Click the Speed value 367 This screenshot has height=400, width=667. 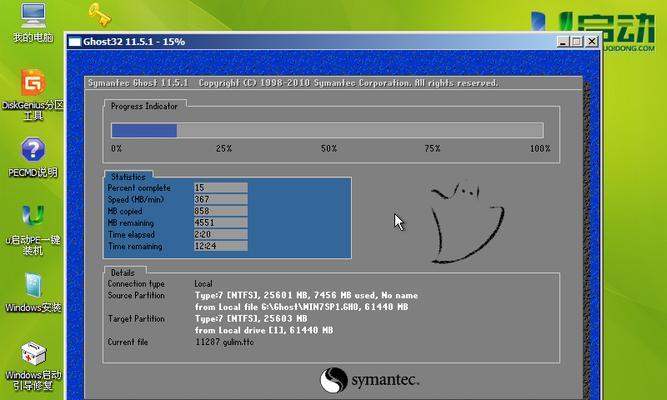220,199
